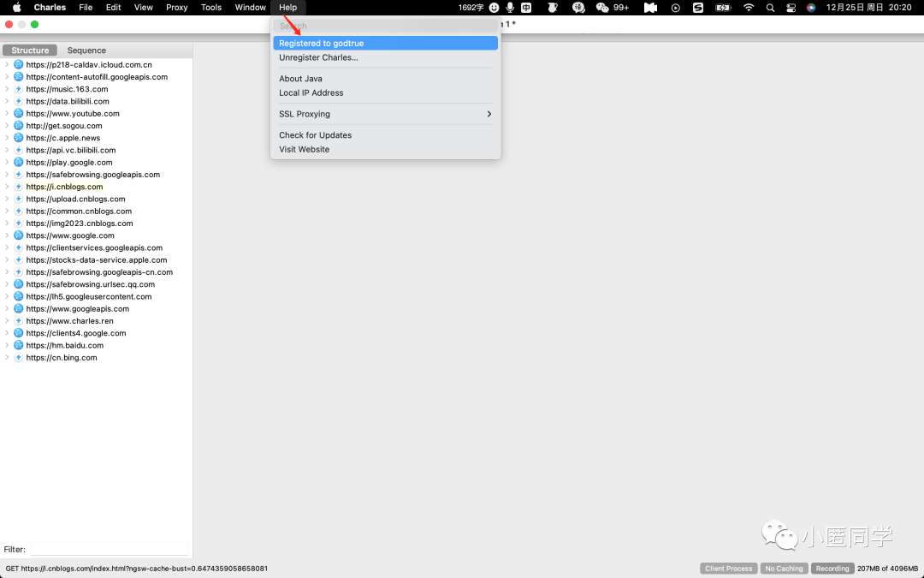Choose Check for Updates menu item
Image resolution: width=924 pixels, height=578 pixels.
tap(385, 135)
